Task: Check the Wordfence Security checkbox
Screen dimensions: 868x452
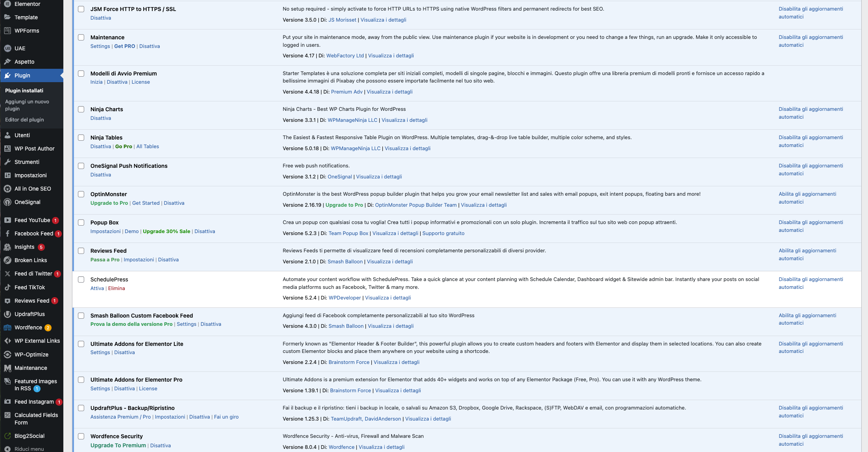Action: (81, 436)
